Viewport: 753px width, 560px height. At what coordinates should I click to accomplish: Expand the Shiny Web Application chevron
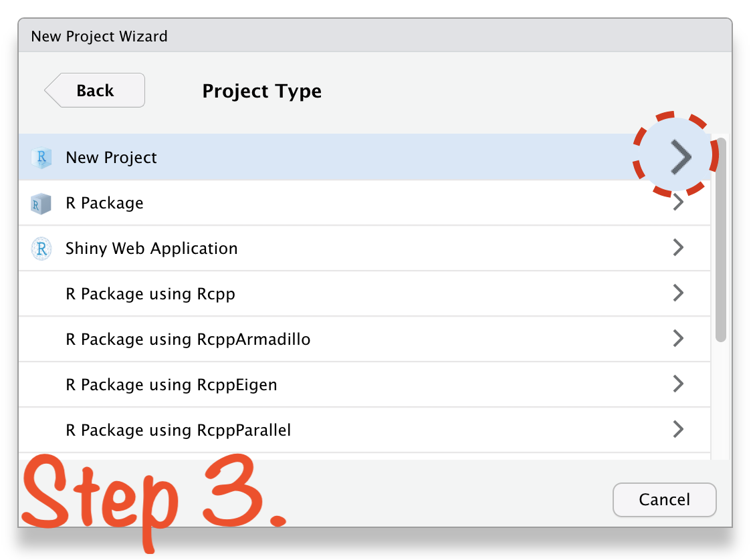click(677, 248)
